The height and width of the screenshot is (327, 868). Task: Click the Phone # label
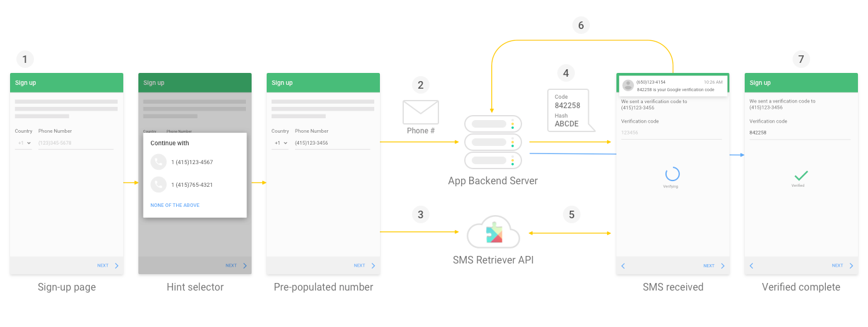pos(421,131)
